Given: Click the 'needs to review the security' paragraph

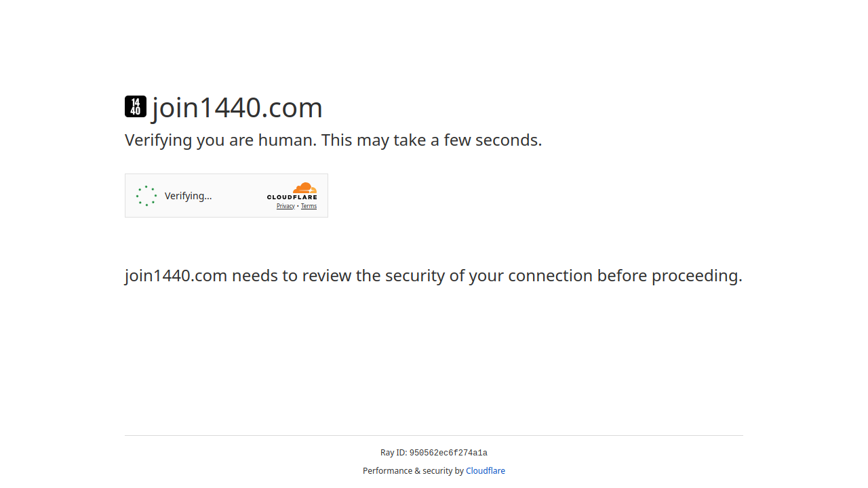Looking at the screenshot, I should (434, 276).
